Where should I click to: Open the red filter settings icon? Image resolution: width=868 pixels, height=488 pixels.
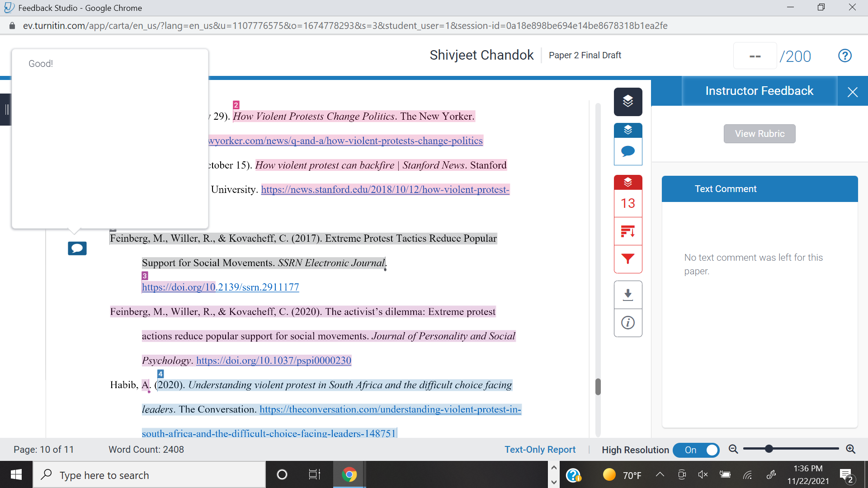pyautogui.click(x=628, y=259)
